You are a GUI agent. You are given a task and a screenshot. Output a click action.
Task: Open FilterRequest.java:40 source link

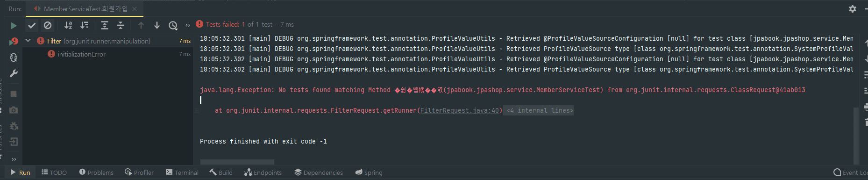click(x=460, y=110)
